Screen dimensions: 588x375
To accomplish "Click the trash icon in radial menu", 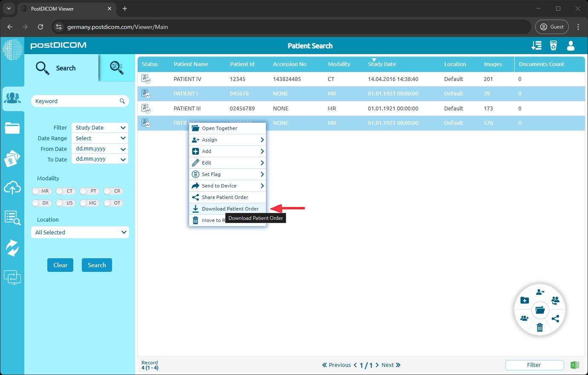I will coord(539,327).
